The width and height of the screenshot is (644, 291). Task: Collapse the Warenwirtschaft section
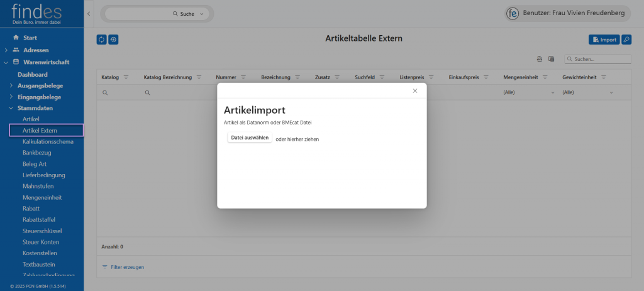[6, 62]
